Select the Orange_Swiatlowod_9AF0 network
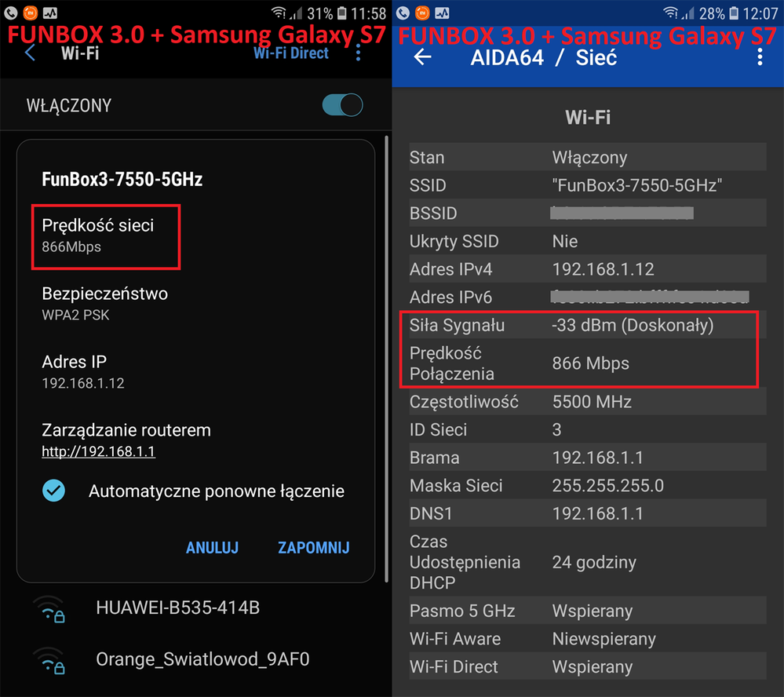784x697 pixels. tap(202, 659)
